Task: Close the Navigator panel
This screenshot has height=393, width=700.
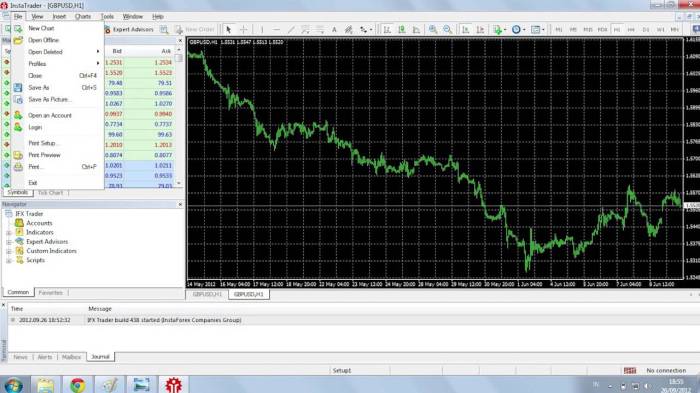Action: click(x=180, y=204)
